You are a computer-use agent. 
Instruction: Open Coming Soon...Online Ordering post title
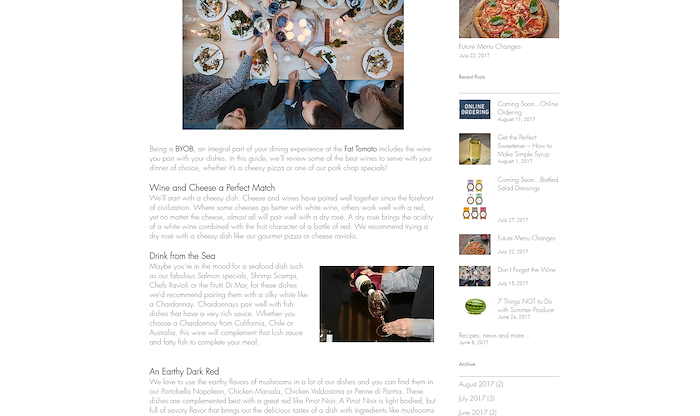(528, 108)
